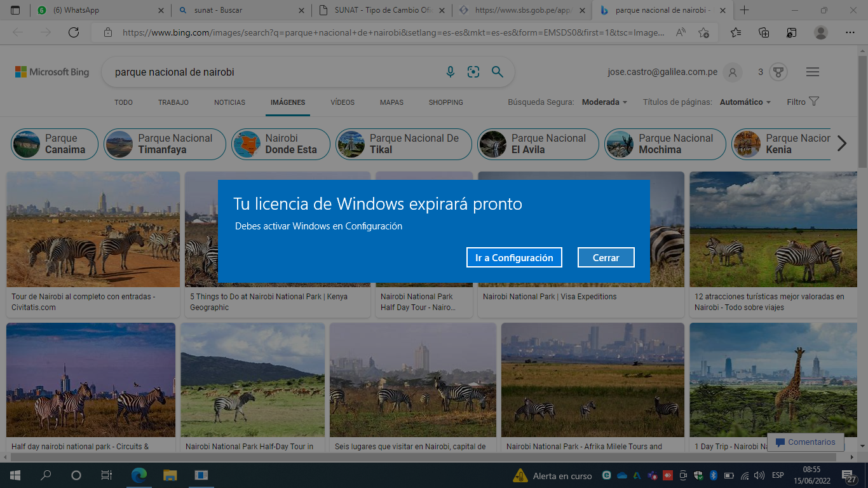Click the user account avatar icon

[x=733, y=72]
